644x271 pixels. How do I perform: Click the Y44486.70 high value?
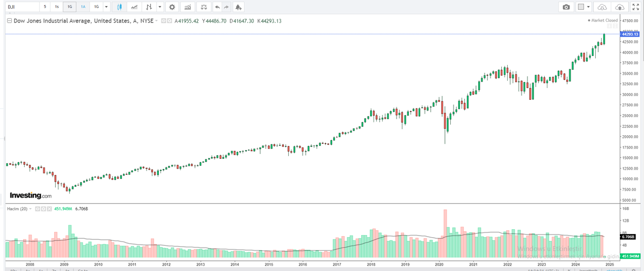[x=214, y=21]
